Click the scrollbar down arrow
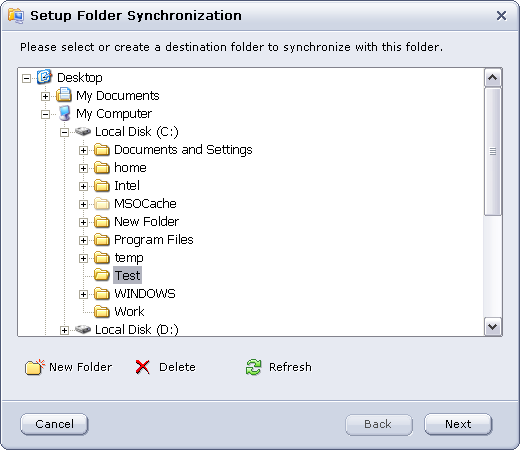Viewport: 520px width, 450px height. point(493,327)
